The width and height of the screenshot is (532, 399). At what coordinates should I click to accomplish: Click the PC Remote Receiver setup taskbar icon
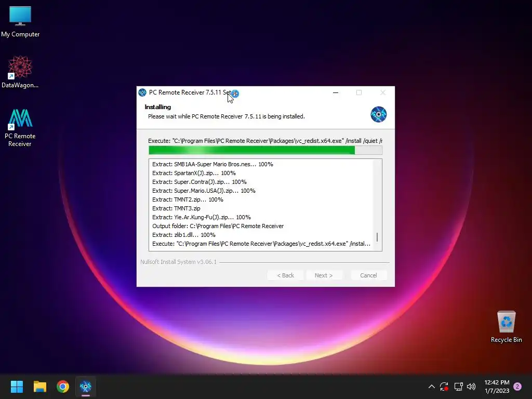[x=86, y=387]
